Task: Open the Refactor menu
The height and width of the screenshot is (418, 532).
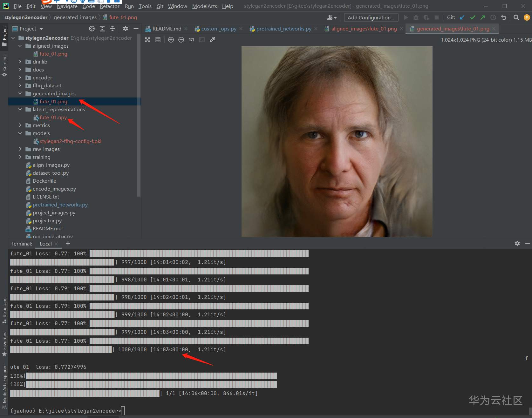Action: [x=109, y=6]
